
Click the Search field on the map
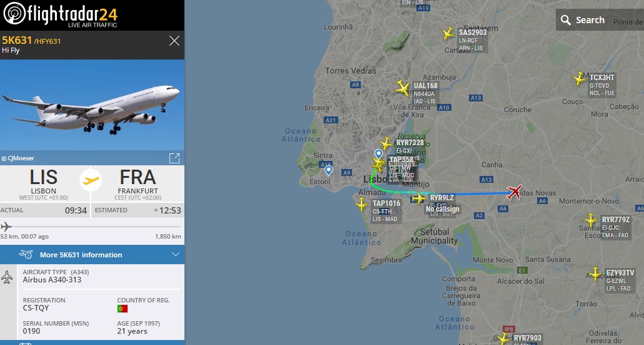600,20
